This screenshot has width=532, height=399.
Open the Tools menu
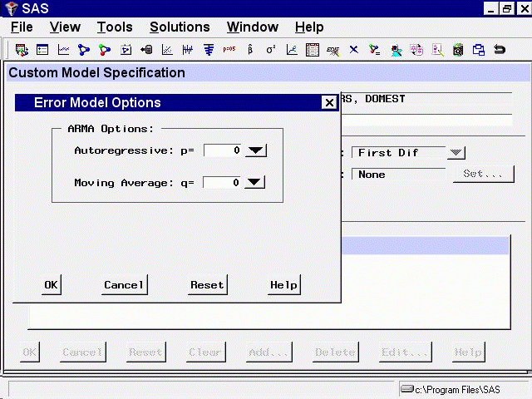(115, 27)
